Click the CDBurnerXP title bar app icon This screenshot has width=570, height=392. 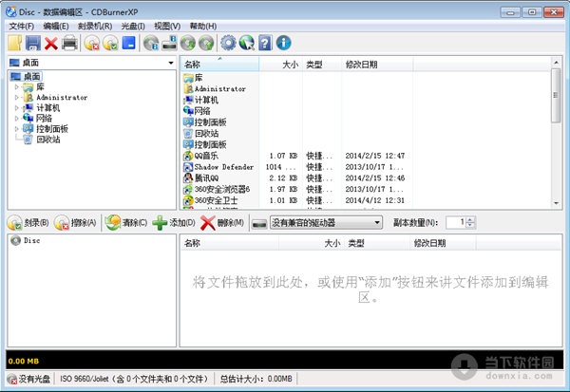11,11
